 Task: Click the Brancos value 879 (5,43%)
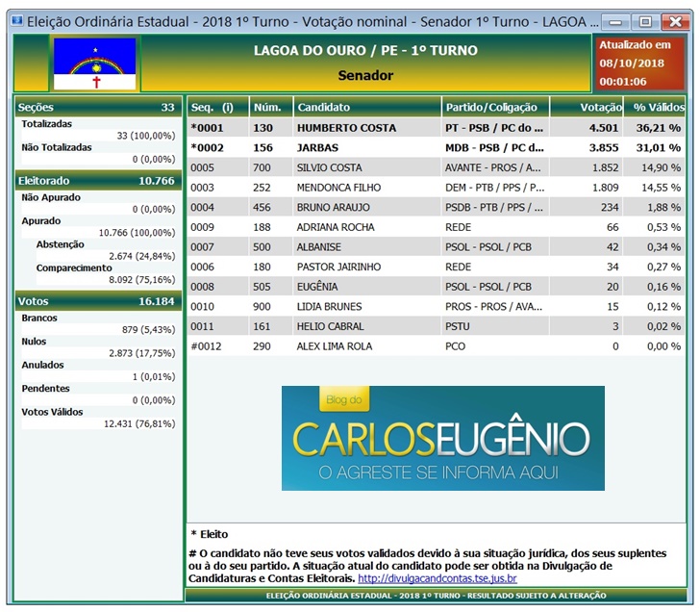click(x=149, y=330)
